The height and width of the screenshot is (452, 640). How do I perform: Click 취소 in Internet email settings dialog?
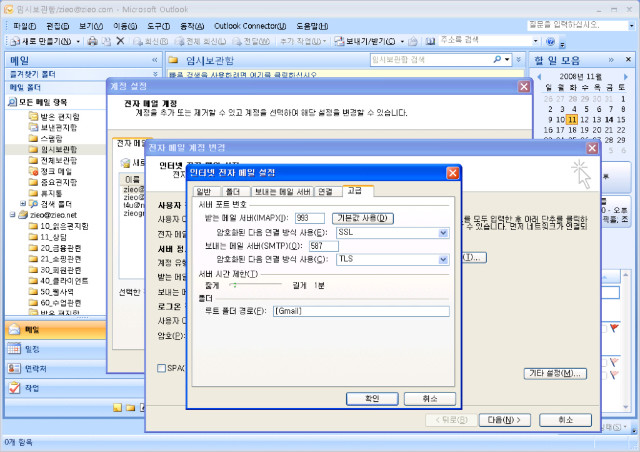[430, 399]
